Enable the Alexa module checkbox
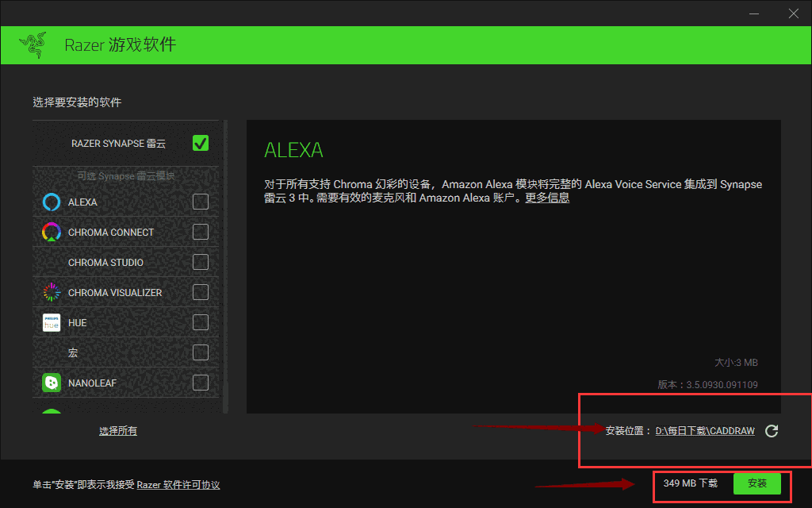The width and height of the screenshot is (812, 508). [x=201, y=202]
